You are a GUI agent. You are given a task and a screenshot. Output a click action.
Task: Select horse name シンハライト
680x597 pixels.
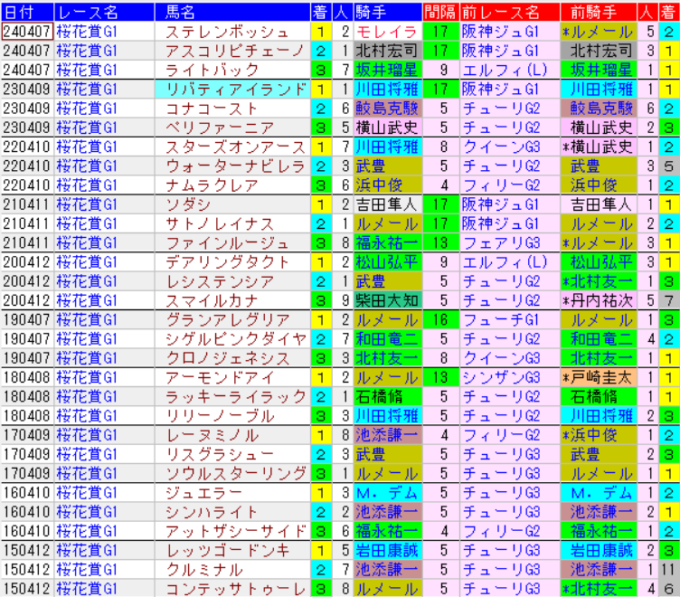(212, 512)
